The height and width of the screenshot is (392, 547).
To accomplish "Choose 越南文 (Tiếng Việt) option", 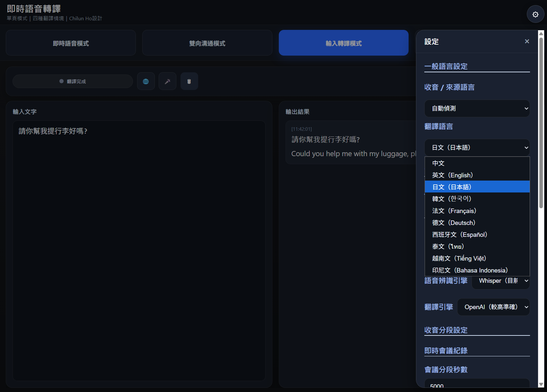I will click(x=477, y=258).
